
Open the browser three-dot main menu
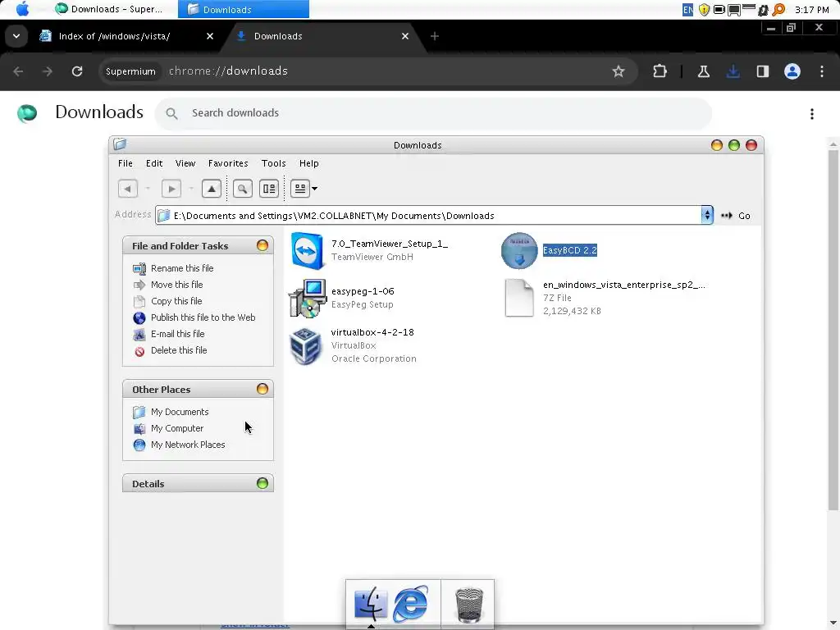click(822, 71)
